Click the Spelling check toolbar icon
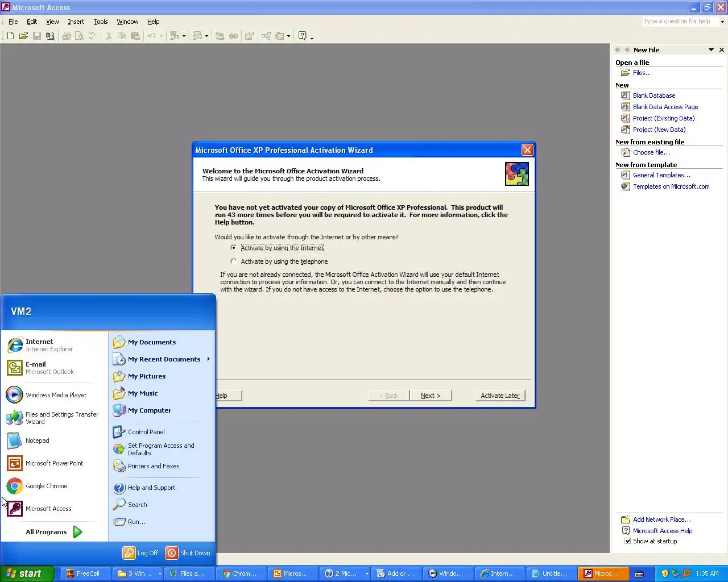The image size is (728, 582). click(93, 36)
